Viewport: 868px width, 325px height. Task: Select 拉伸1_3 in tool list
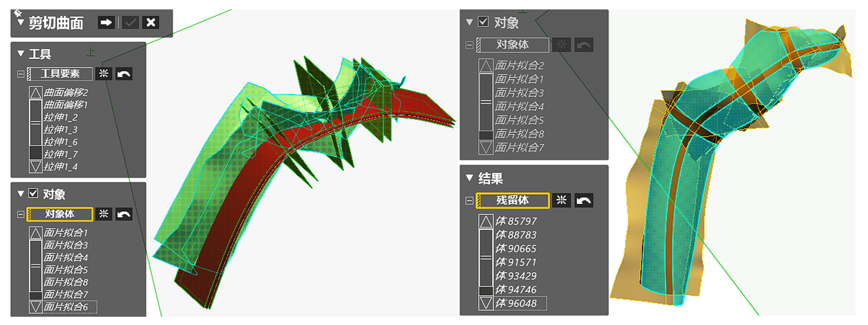[x=61, y=129]
